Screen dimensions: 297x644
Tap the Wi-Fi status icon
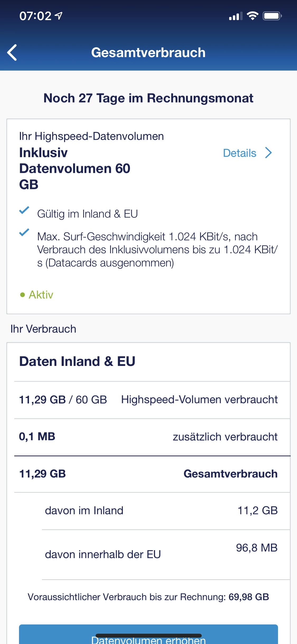(252, 16)
